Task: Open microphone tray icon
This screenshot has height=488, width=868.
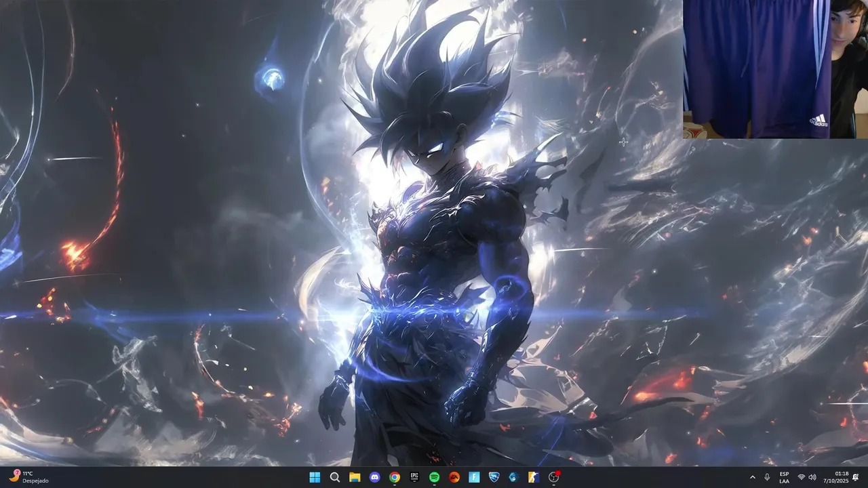Action: pyautogui.click(x=767, y=477)
